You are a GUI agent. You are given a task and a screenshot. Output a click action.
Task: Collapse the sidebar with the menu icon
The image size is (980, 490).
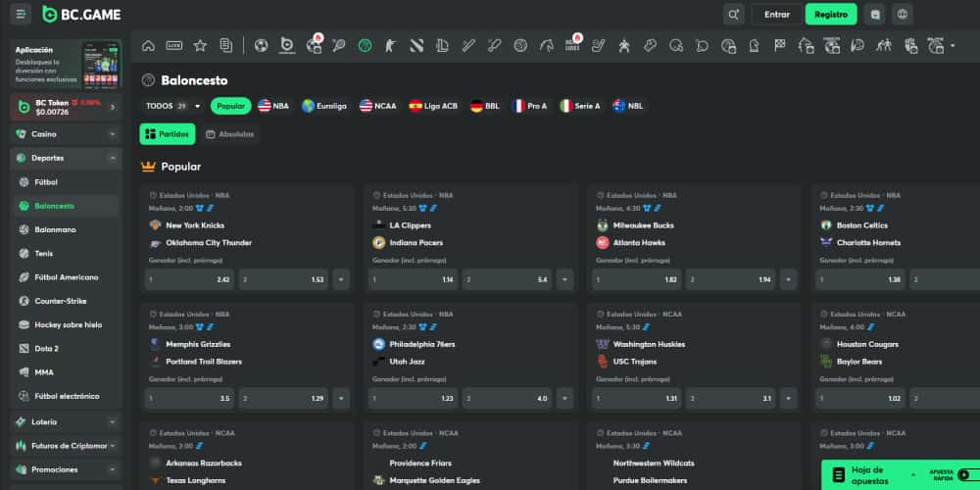[x=22, y=14]
